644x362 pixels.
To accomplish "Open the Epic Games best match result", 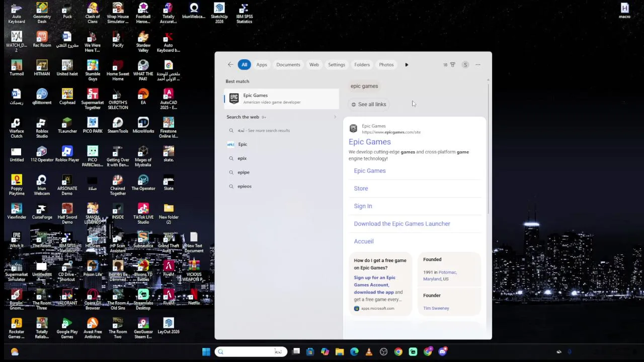I will (x=282, y=99).
